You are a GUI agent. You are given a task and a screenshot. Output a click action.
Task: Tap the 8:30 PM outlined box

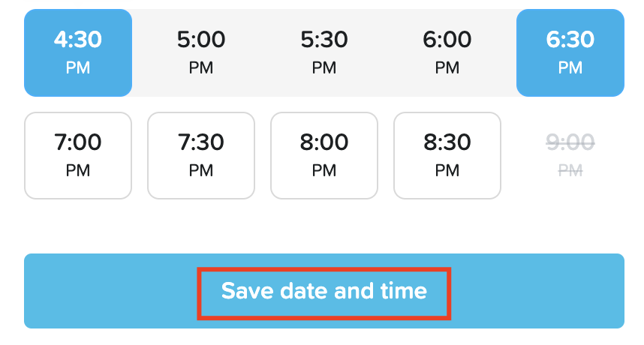point(447,155)
